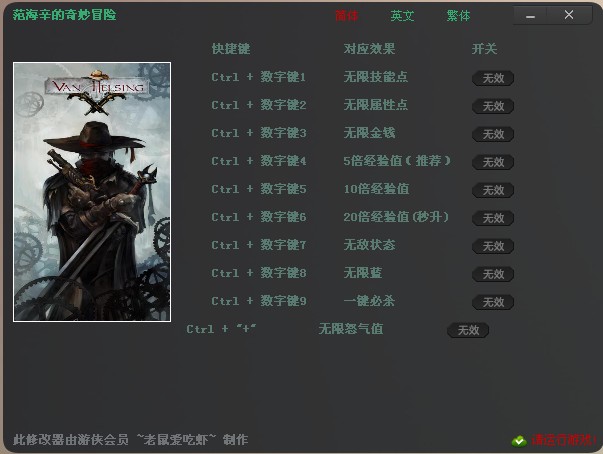Toggle the 无限技能点 switch
The height and width of the screenshot is (454, 603).
pyautogui.click(x=493, y=78)
